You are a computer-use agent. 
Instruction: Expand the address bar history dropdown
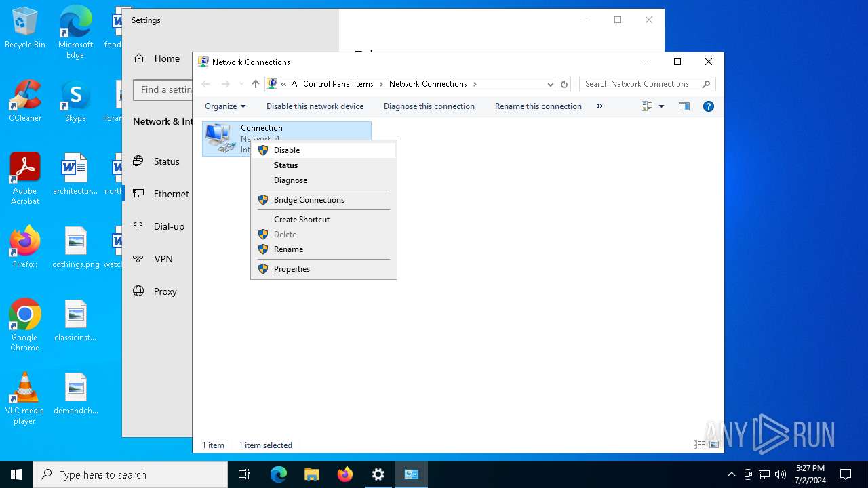(x=550, y=84)
